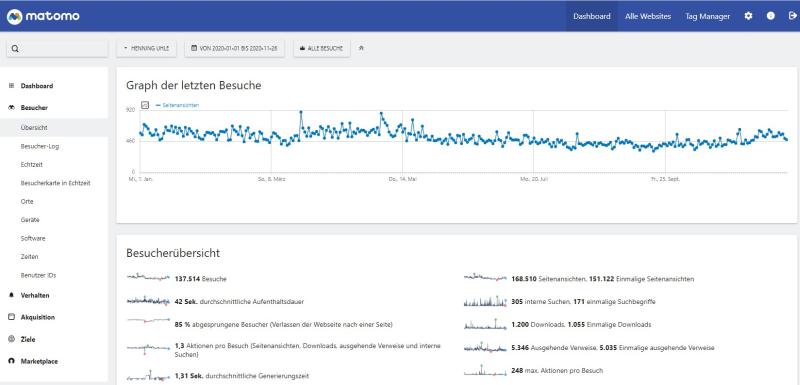The height and width of the screenshot is (385, 800).
Task: Click sparkline beside 5.346 Ausgehende Verweise
Action: tap(485, 347)
